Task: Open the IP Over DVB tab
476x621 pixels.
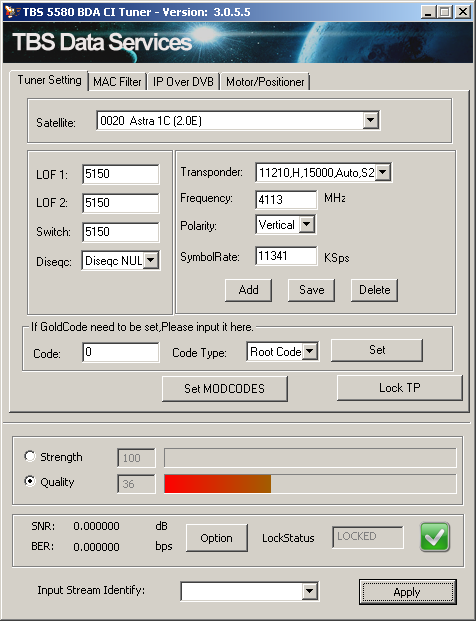Action: click(x=183, y=82)
